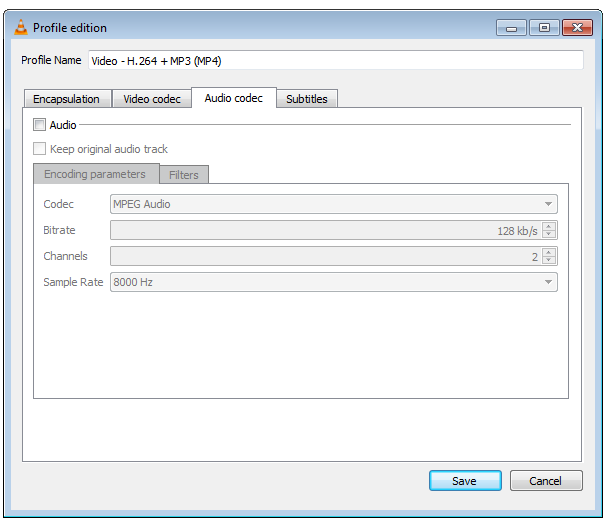Go to the Subtitles tab
Image resolution: width=606 pixels, height=521 pixels.
pyautogui.click(x=307, y=99)
